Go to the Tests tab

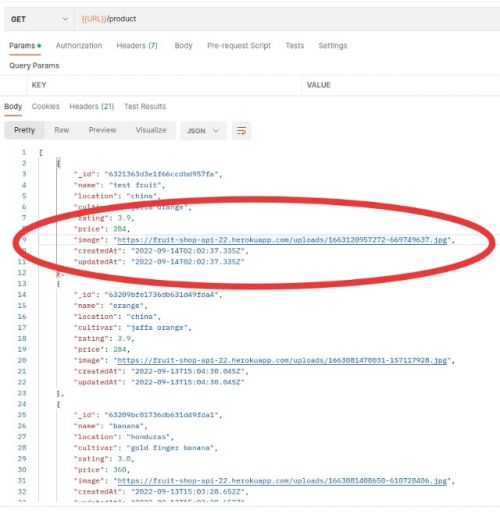point(295,46)
